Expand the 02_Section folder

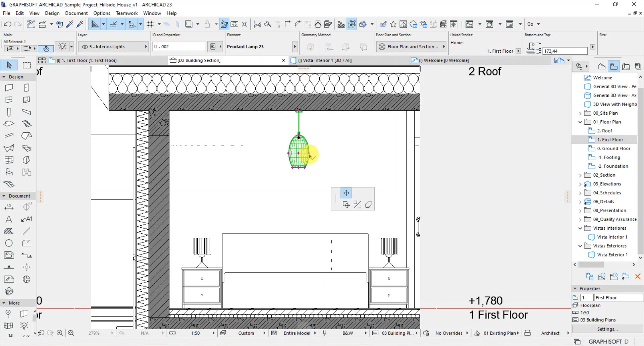click(580, 175)
